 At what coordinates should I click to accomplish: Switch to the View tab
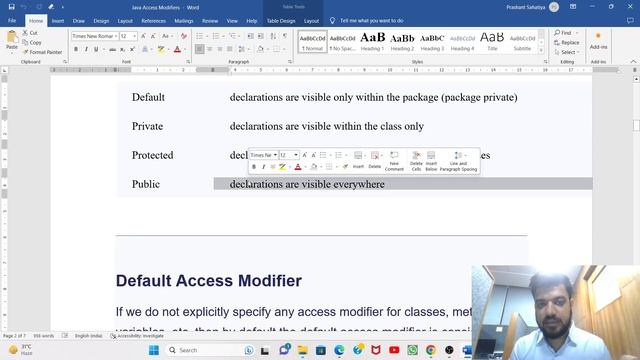tap(232, 21)
